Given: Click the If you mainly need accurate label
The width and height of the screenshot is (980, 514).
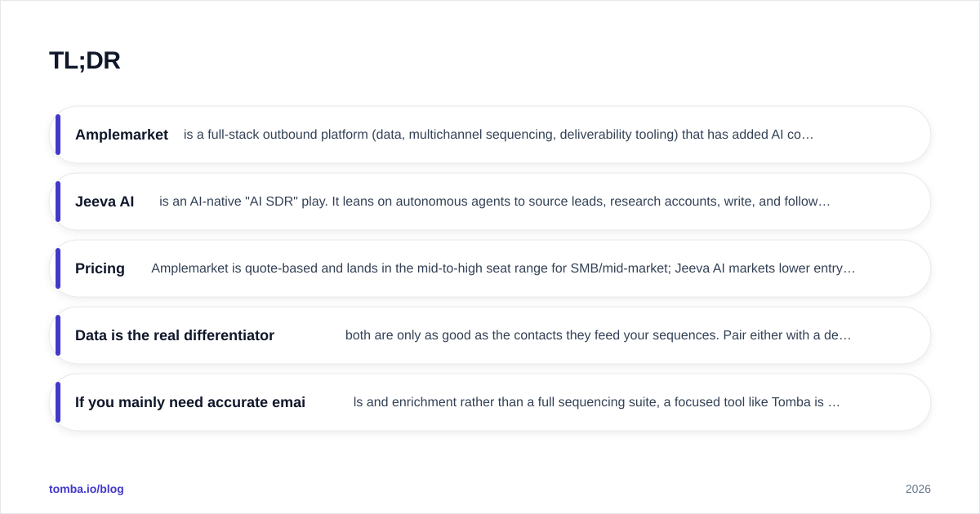Looking at the screenshot, I should click(190, 402).
